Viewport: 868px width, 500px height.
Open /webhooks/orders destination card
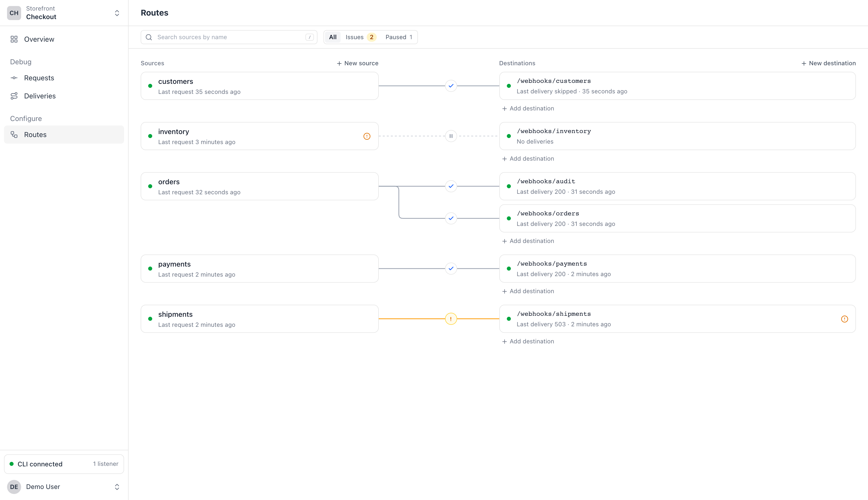tap(677, 218)
